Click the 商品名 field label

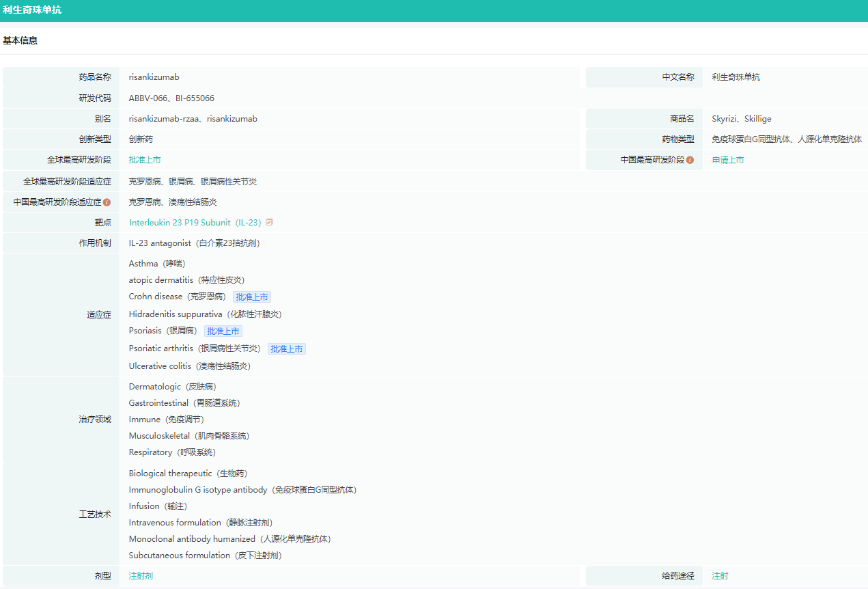point(682,119)
